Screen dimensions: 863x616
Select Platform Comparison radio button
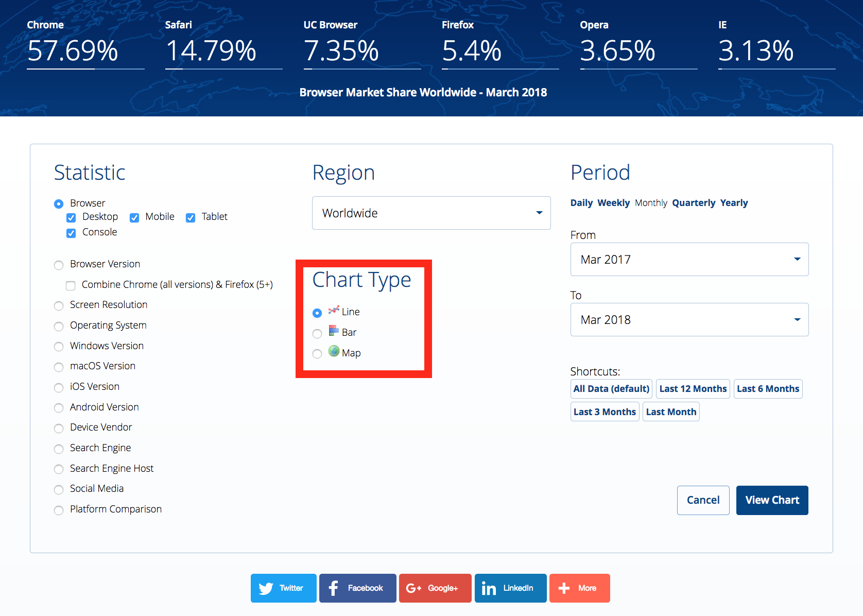(x=59, y=510)
